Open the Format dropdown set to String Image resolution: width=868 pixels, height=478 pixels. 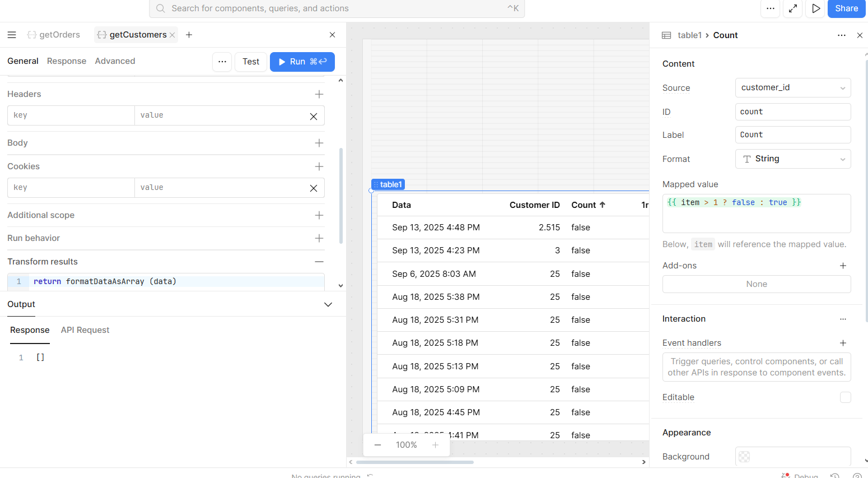click(x=792, y=159)
